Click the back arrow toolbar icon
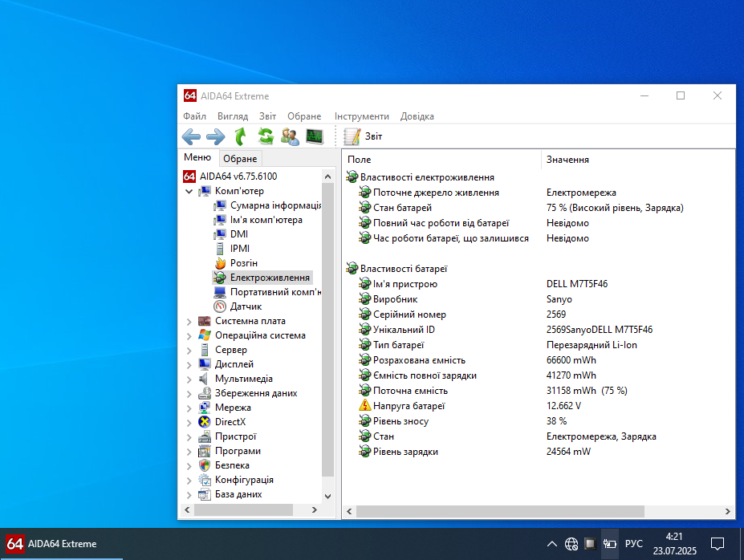This screenshot has height=560, width=744. click(191, 136)
